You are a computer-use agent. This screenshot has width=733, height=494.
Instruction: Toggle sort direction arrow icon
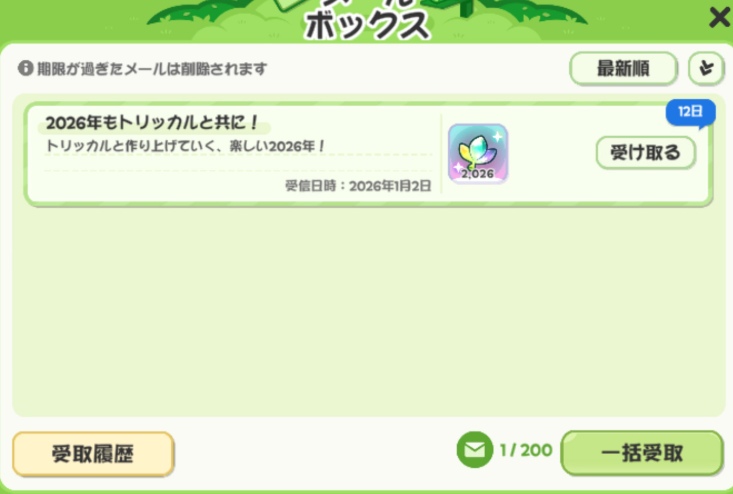(706, 69)
